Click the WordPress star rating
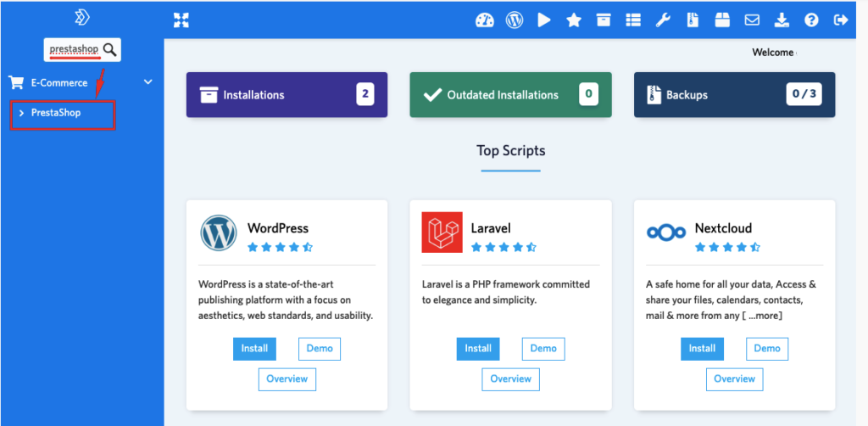The image size is (868, 426). pos(280,247)
